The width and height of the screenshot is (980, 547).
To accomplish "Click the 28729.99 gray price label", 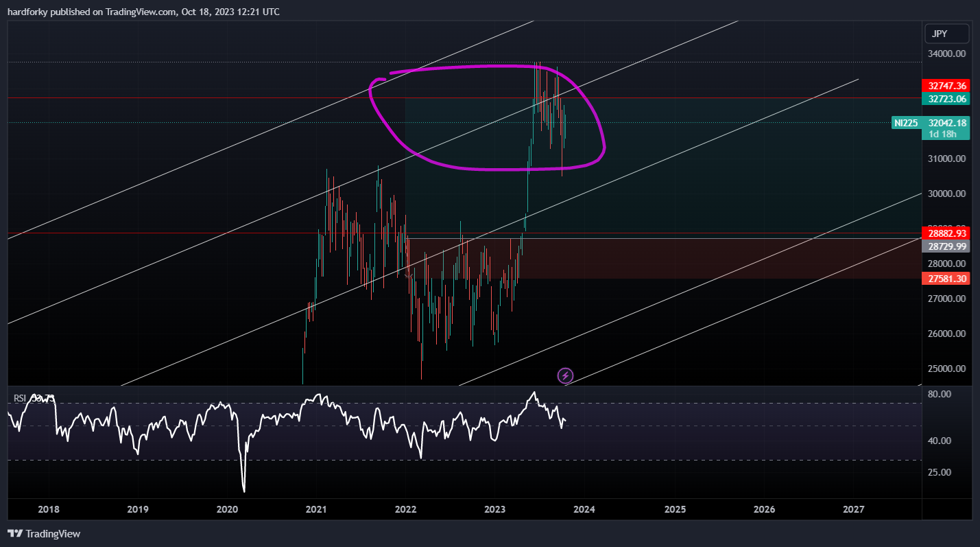I will coord(947,246).
